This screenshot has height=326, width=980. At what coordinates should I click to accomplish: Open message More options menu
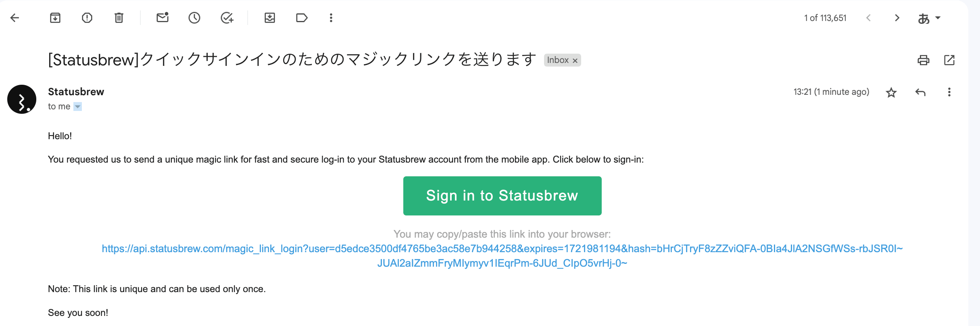pyautogui.click(x=949, y=92)
